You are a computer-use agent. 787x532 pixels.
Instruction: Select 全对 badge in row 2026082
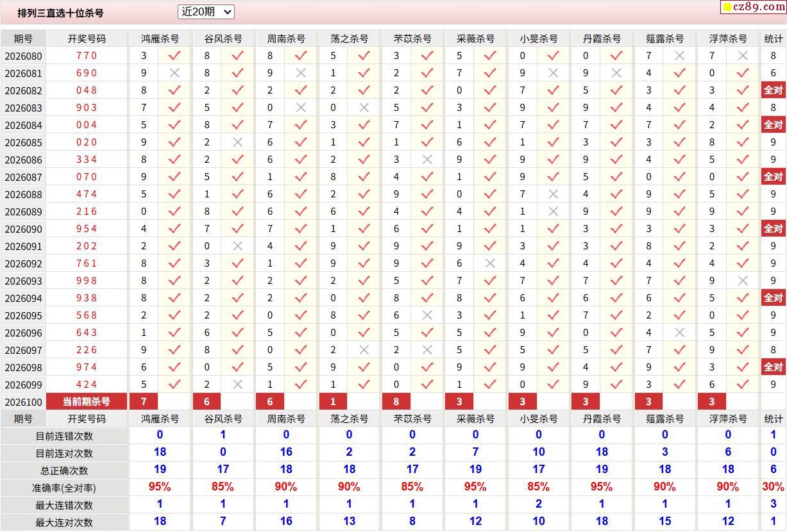pyautogui.click(x=774, y=90)
